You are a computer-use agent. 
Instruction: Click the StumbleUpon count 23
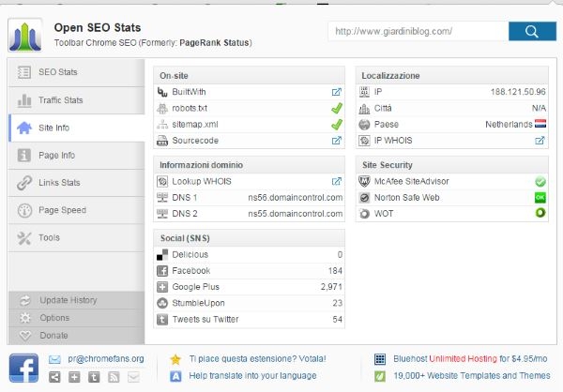[337, 303]
